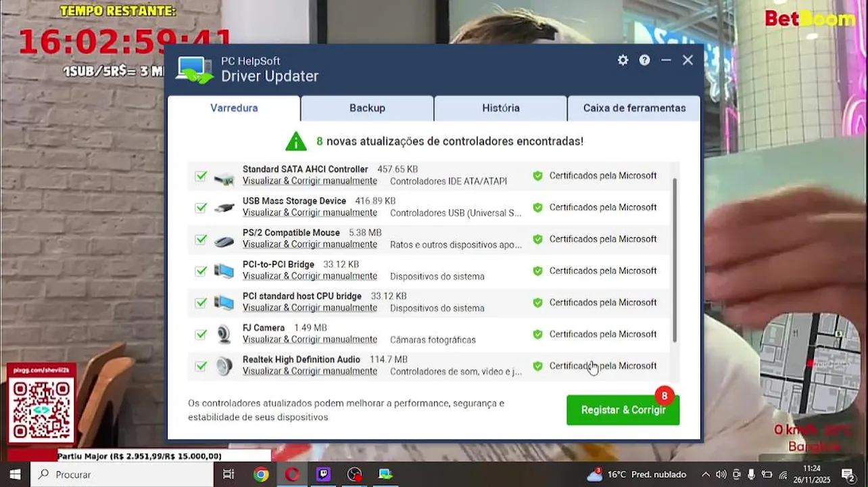The height and width of the screenshot is (487, 868).
Task: Click the Registar & Corrigir button
Action: coord(623,410)
